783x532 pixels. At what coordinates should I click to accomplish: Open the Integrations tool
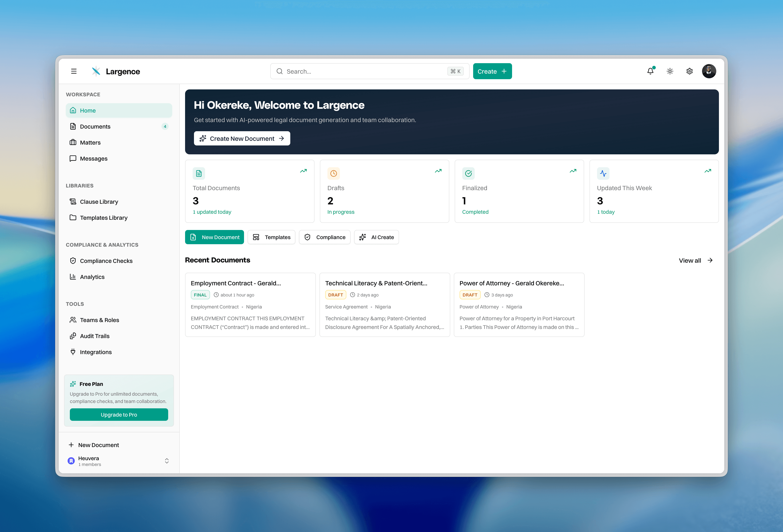click(x=96, y=352)
